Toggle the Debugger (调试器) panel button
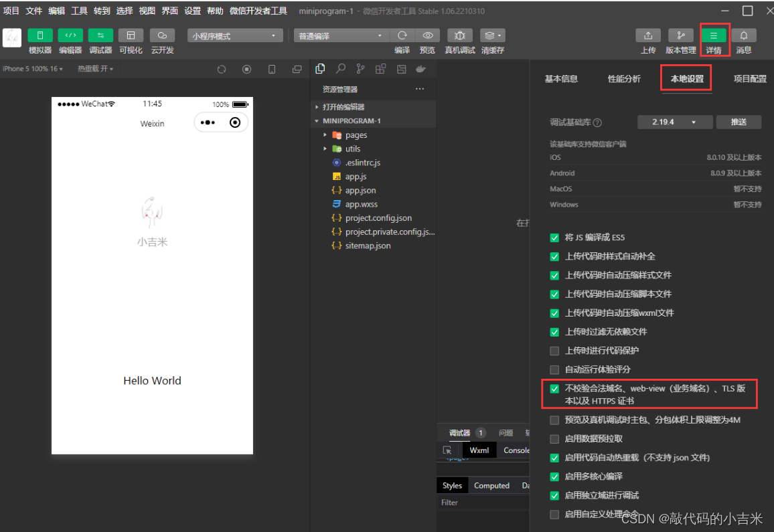 point(100,35)
